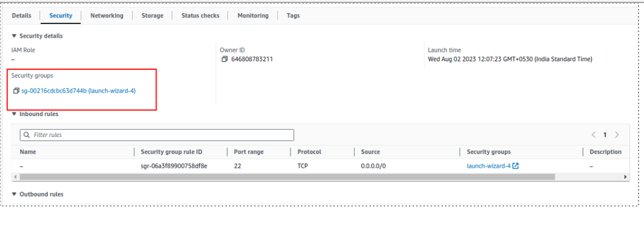Go to next page of inbound rules
The width and height of the screenshot is (644, 229).
click(617, 135)
